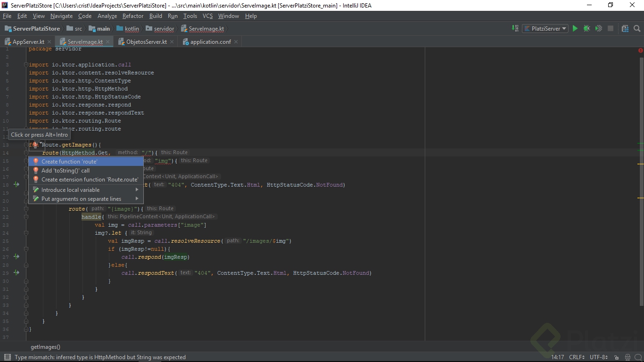
Task: Select 'Create function 'route'' from the popup
Action: (x=69, y=162)
